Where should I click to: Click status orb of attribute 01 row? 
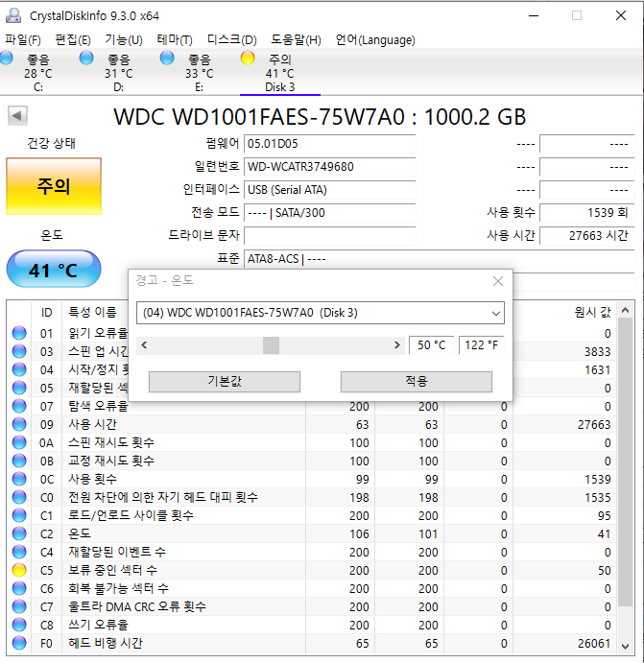(19, 333)
